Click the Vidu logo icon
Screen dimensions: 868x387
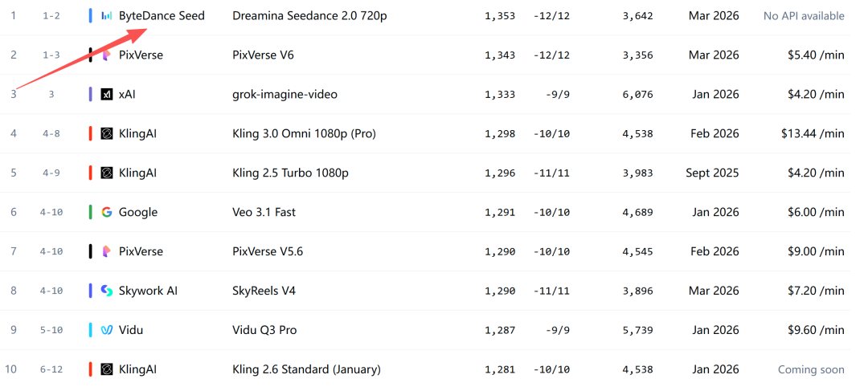[107, 330]
